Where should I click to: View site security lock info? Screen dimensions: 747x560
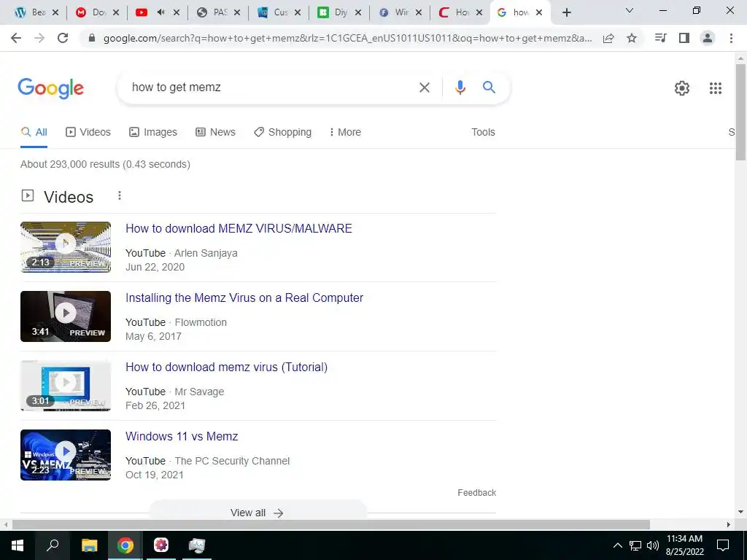[93, 38]
